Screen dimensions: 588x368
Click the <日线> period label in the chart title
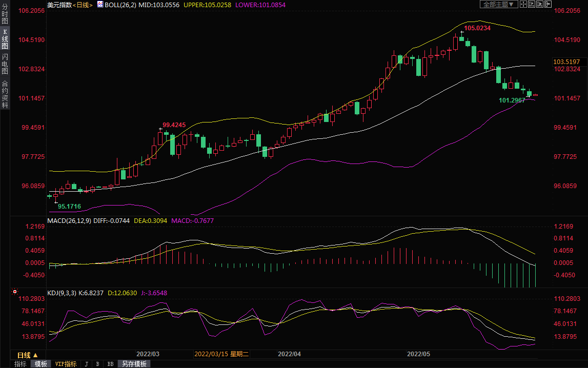(83, 5)
